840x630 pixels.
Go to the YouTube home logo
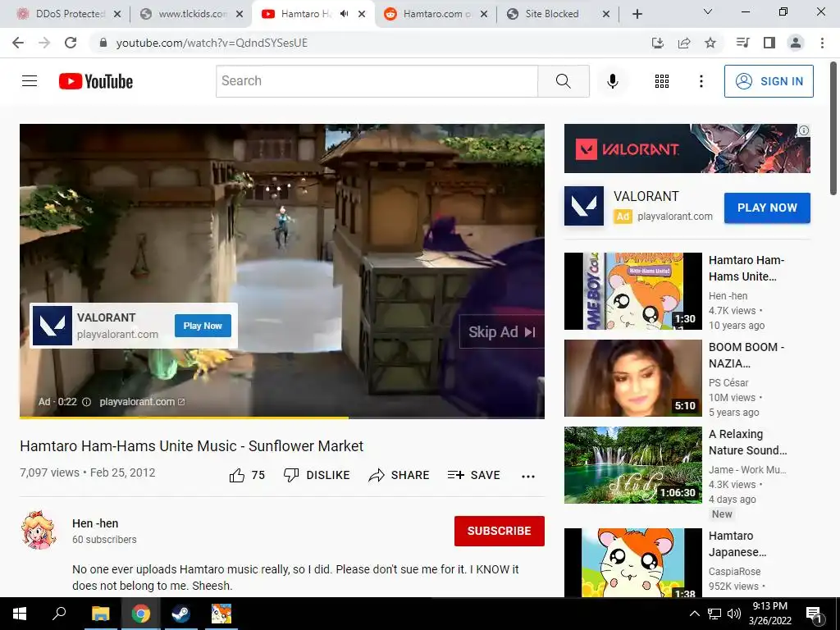coord(96,81)
